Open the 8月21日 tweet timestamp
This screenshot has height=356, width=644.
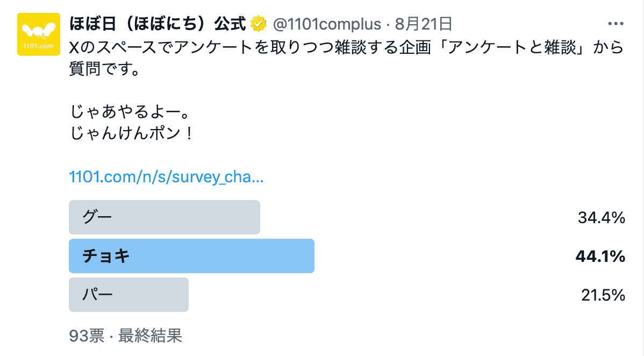tap(423, 24)
